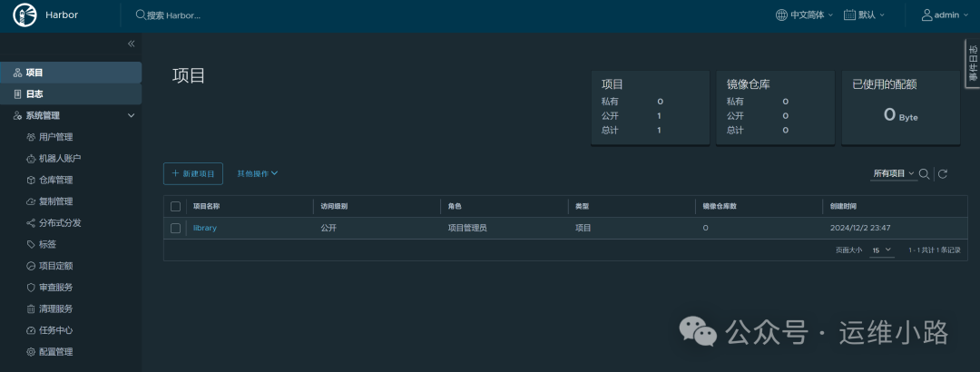The width and height of the screenshot is (980, 372).
Task: Click the 系统管理 administration icon
Action: (17, 115)
